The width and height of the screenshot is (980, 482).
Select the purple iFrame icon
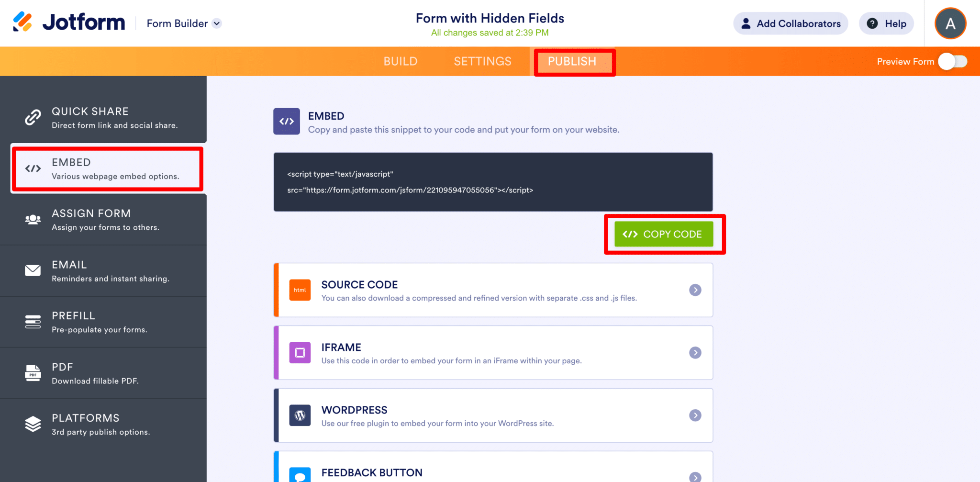tap(300, 353)
